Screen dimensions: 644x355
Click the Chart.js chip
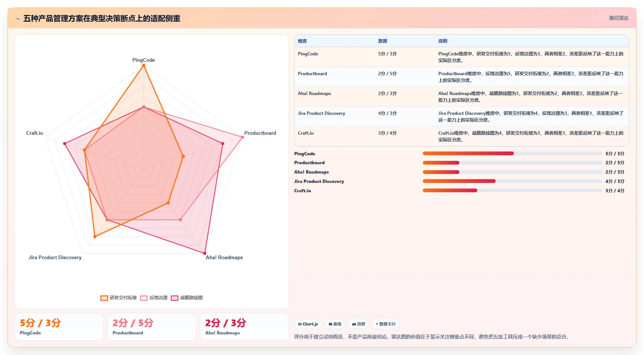click(308, 324)
